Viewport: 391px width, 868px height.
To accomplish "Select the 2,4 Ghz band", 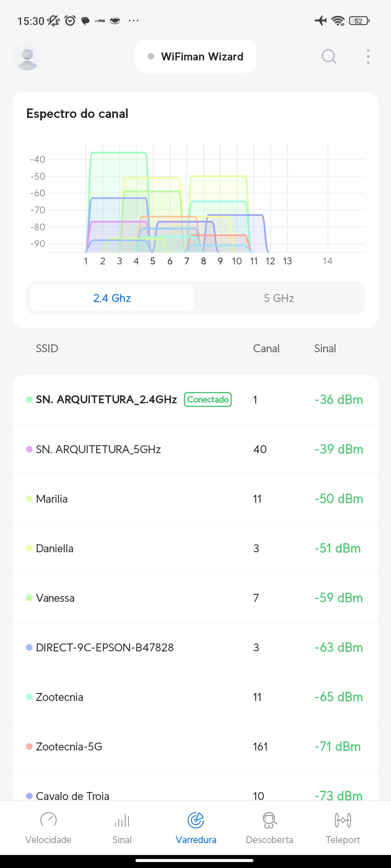I will tap(112, 298).
